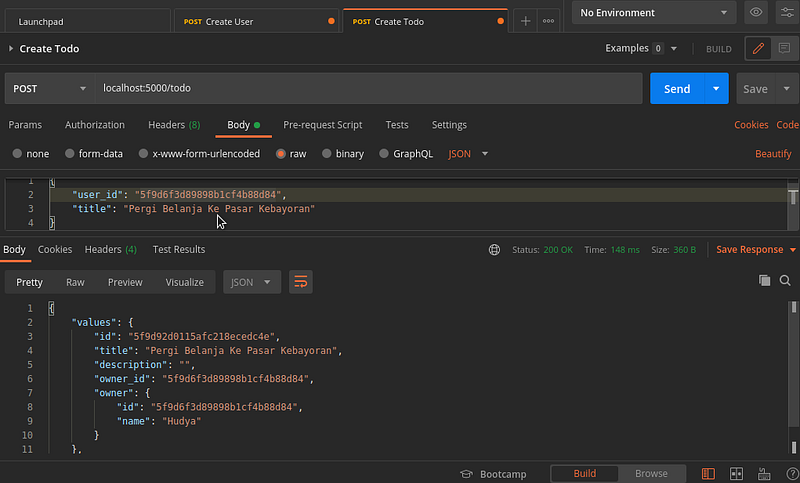Open manage environments settings icon

pos(787,12)
